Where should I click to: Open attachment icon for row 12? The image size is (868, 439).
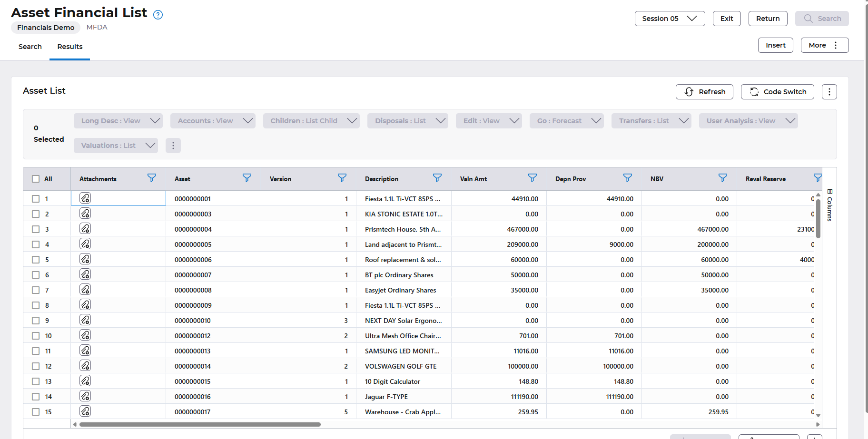click(x=85, y=366)
